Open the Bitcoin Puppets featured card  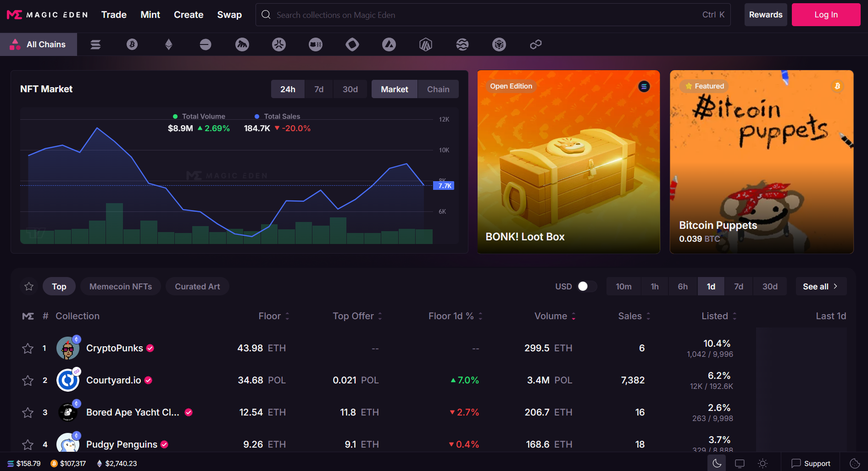pyautogui.click(x=761, y=162)
